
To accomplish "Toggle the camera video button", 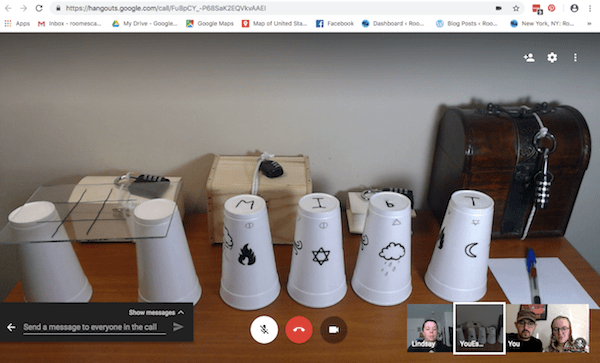I will point(334,330).
